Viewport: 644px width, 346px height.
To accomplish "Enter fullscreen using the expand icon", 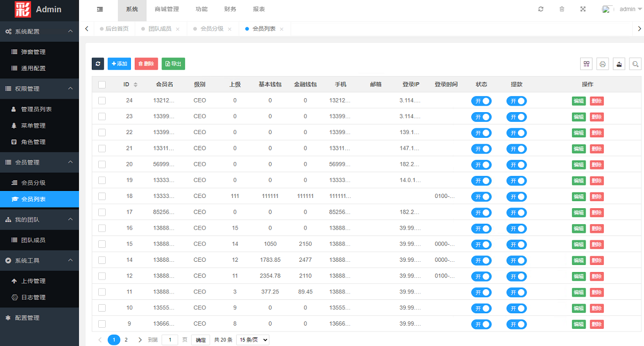I will coord(583,9).
